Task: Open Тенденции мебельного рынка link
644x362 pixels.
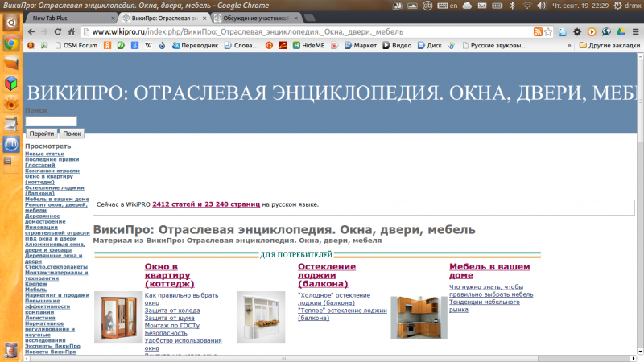Action: (x=485, y=306)
